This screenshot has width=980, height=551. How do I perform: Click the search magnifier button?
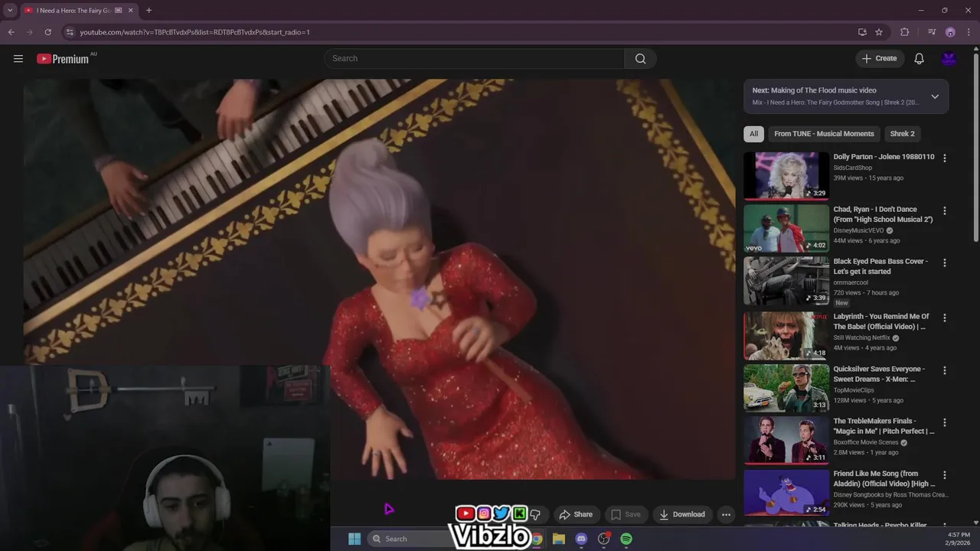(640, 59)
